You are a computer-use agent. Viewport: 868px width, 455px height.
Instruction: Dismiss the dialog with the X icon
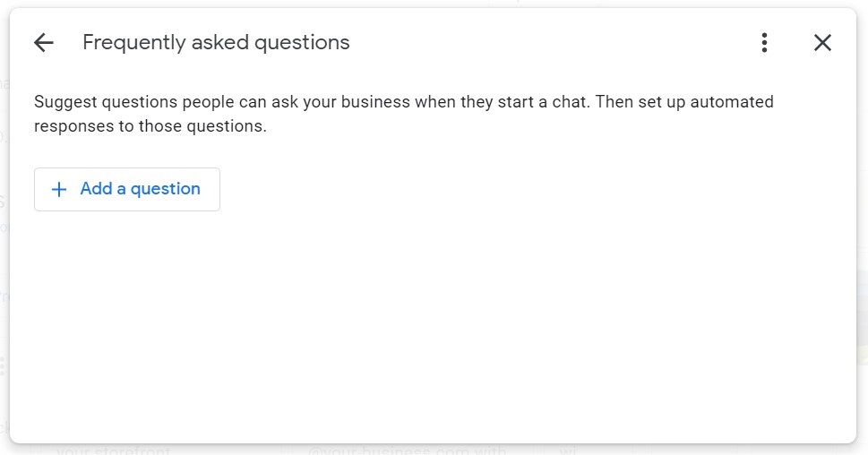[822, 42]
